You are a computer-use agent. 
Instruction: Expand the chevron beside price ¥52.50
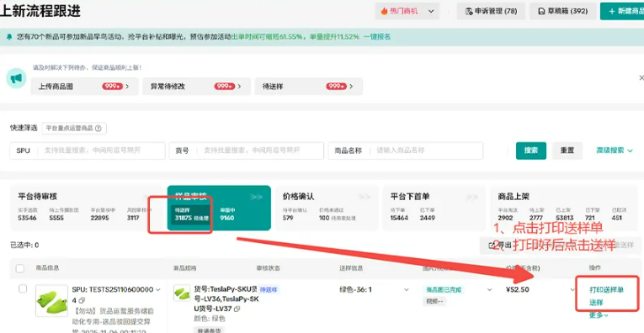(572, 289)
